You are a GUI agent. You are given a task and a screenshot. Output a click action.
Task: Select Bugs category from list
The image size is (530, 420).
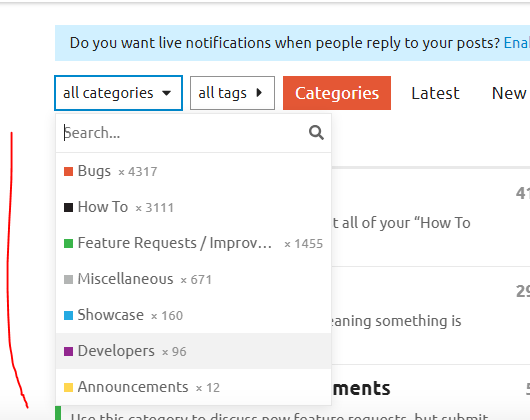point(193,172)
